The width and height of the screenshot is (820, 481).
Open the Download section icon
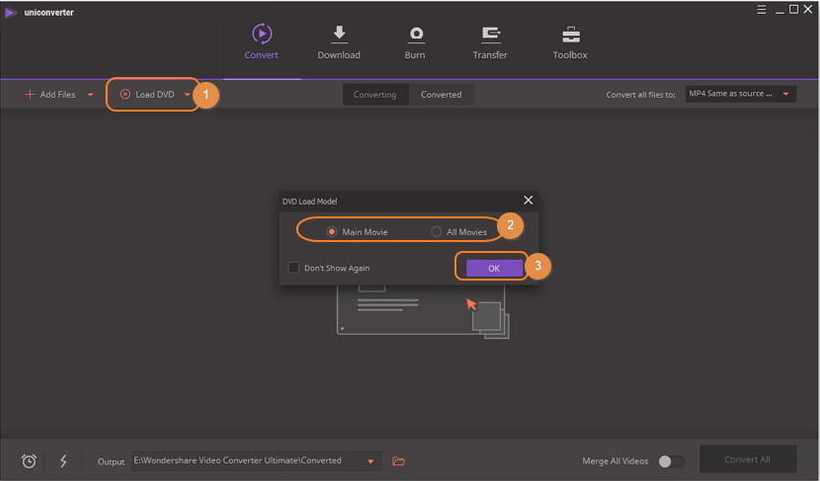(338, 35)
